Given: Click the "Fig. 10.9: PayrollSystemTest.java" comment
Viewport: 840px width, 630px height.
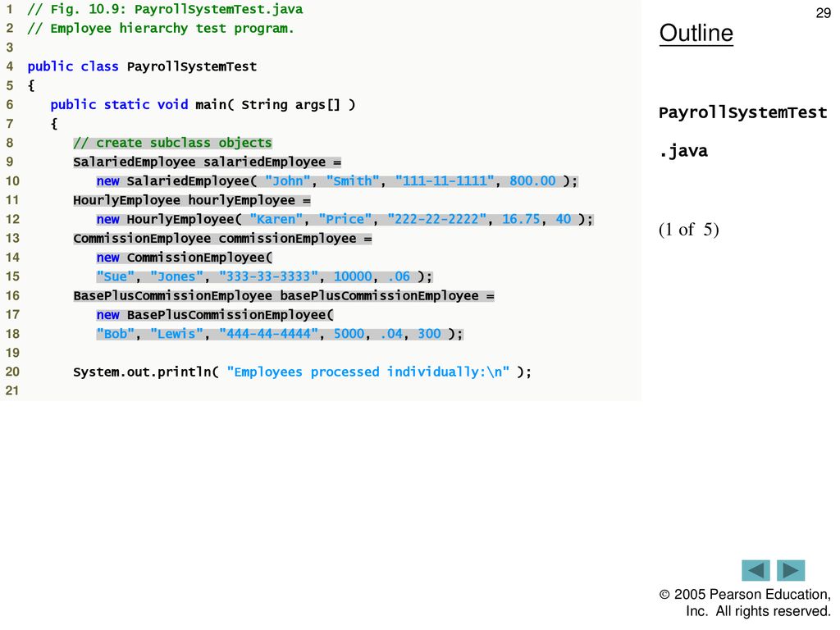Looking at the screenshot, I should tap(165, 10).
